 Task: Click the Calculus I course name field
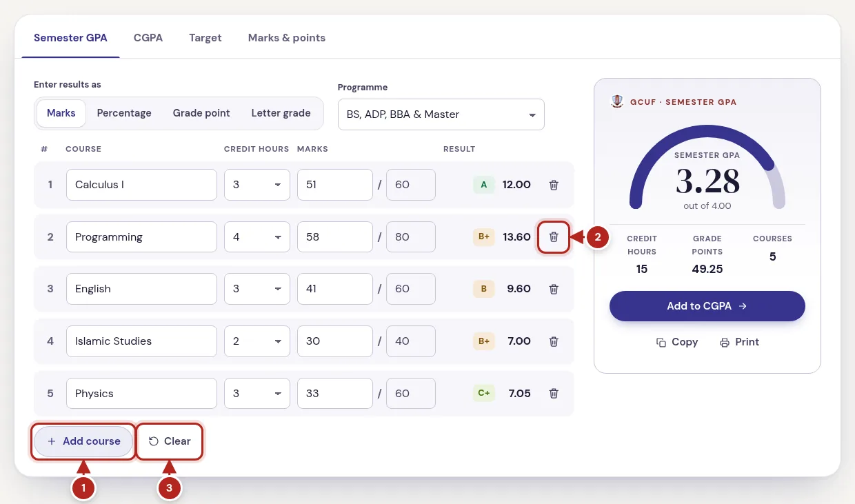click(141, 185)
